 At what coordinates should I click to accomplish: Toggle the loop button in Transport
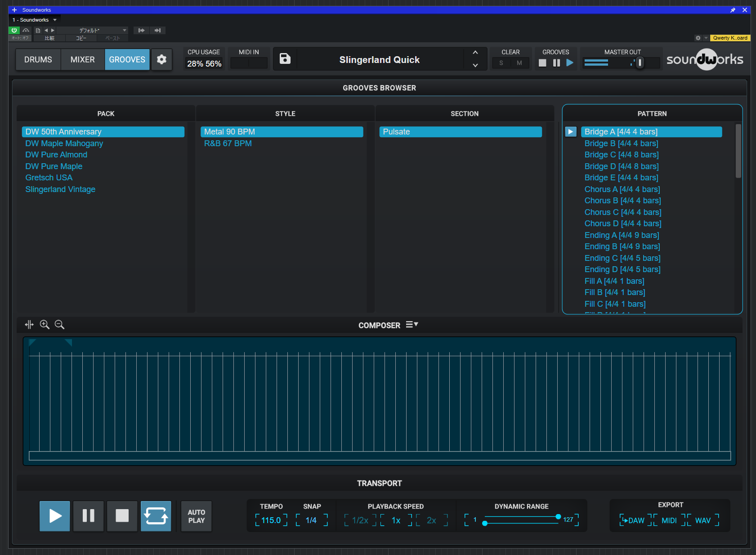[x=156, y=516]
